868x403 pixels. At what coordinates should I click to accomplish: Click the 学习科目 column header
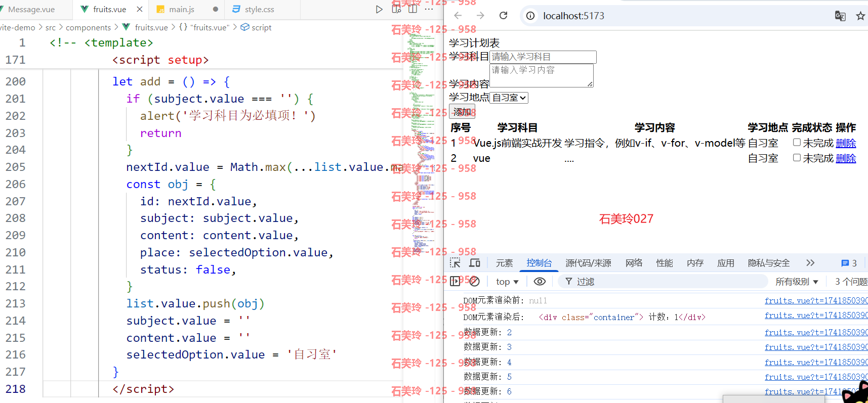click(x=517, y=128)
